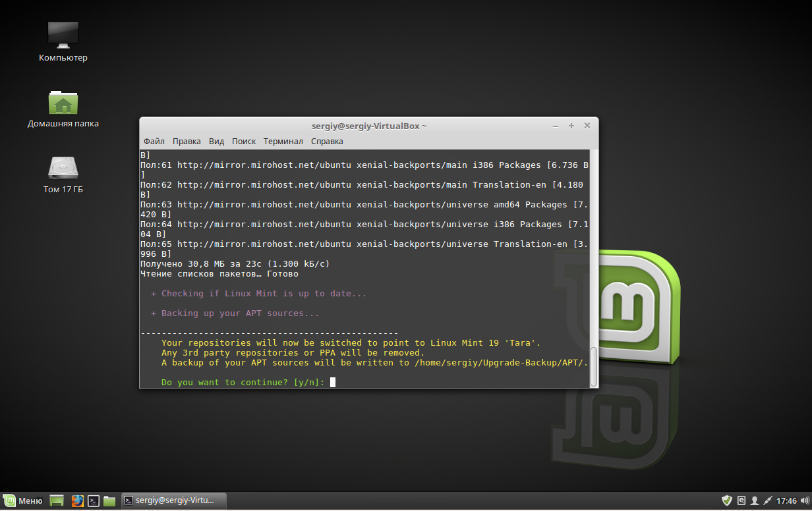
Task: Open the Справка menu in terminal
Action: (327, 142)
